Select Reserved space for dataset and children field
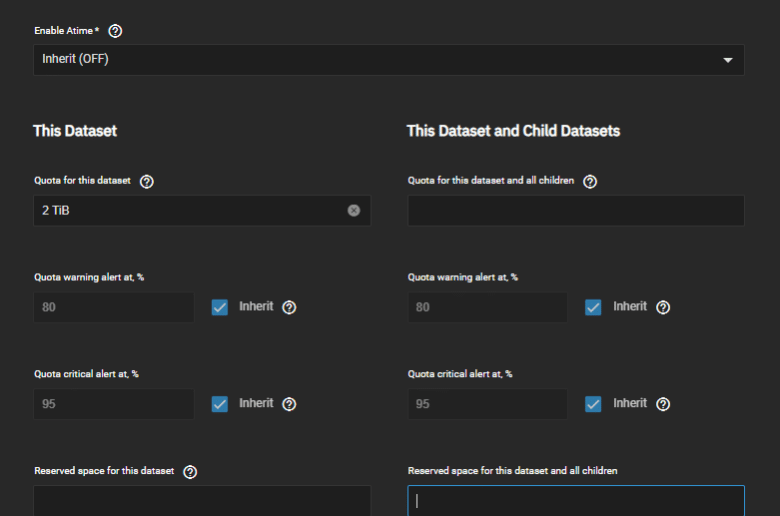 click(x=576, y=501)
